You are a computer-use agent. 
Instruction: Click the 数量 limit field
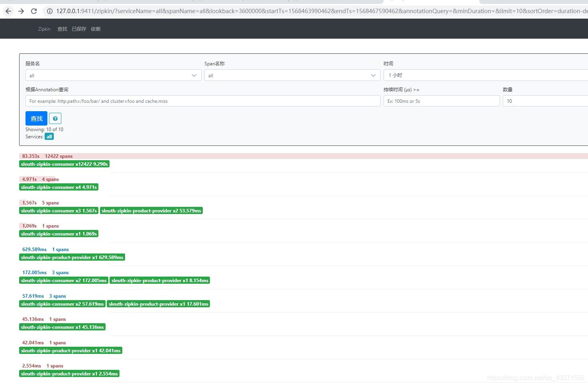click(x=545, y=101)
